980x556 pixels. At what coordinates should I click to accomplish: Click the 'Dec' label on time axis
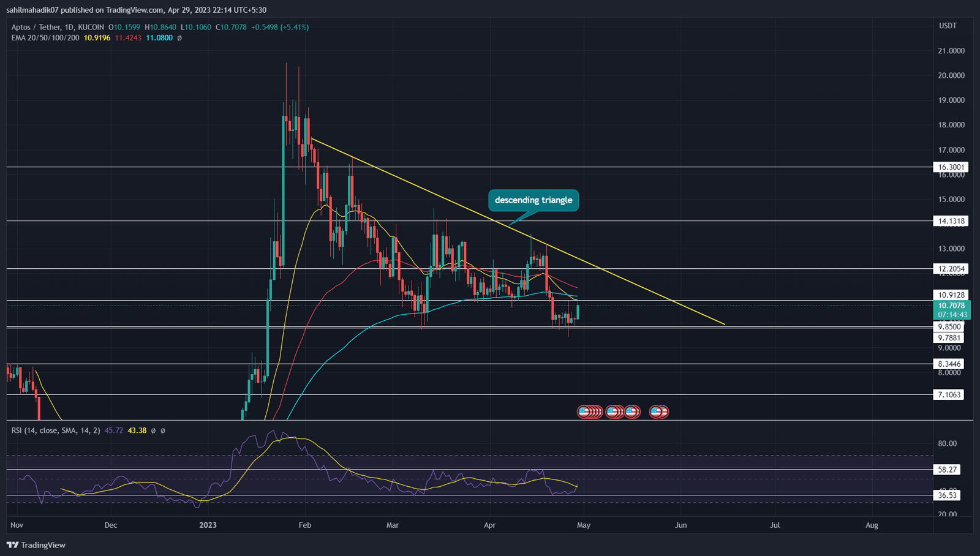(111, 525)
